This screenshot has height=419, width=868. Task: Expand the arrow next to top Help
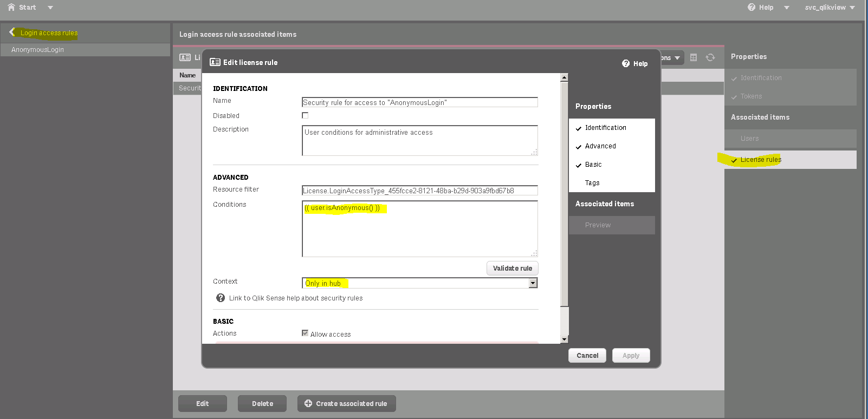click(x=787, y=8)
